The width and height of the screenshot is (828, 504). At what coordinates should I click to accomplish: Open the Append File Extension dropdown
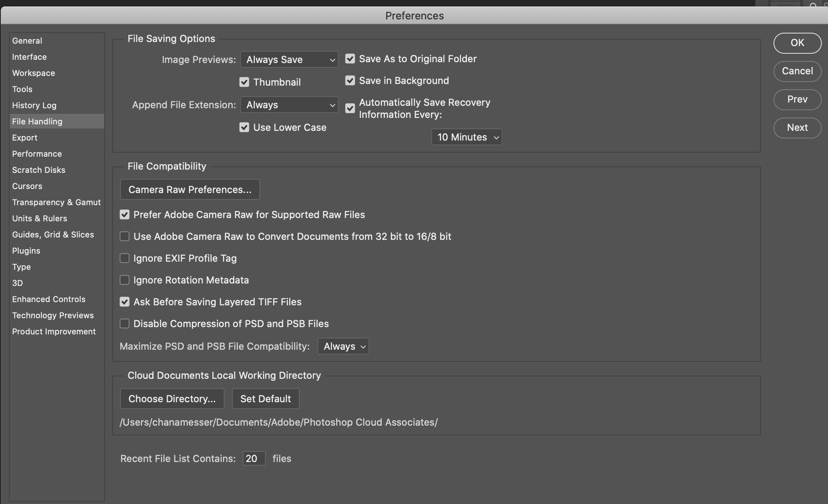(289, 105)
